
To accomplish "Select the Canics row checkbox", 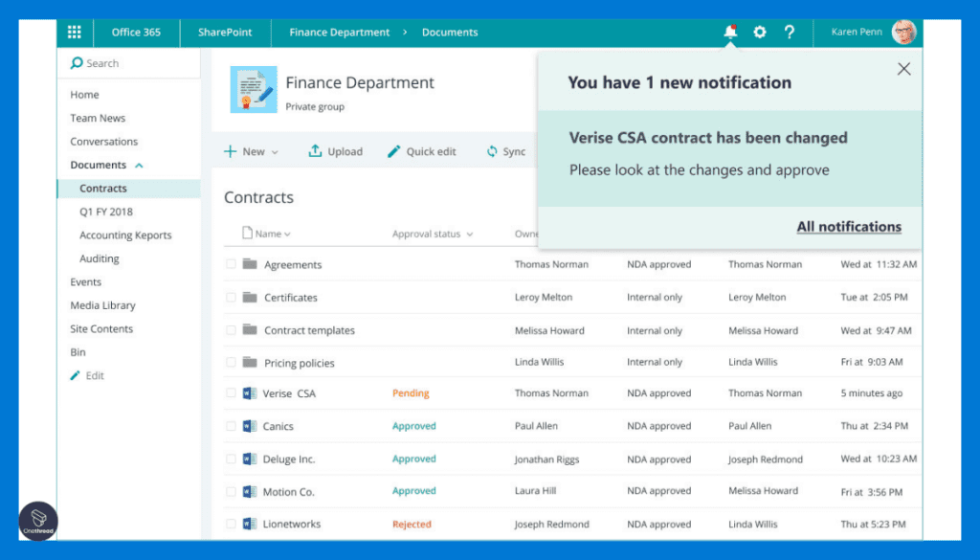I will click(x=231, y=426).
